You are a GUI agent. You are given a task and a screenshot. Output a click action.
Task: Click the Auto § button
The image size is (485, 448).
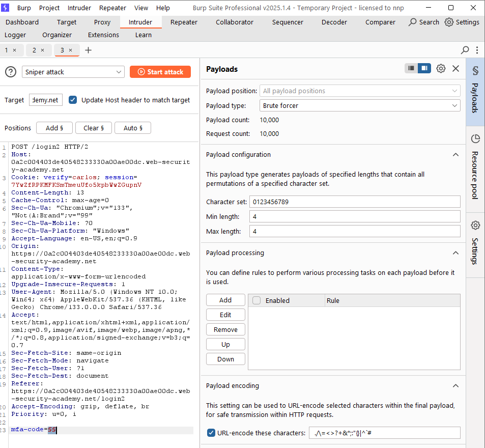pyautogui.click(x=133, y=128)
